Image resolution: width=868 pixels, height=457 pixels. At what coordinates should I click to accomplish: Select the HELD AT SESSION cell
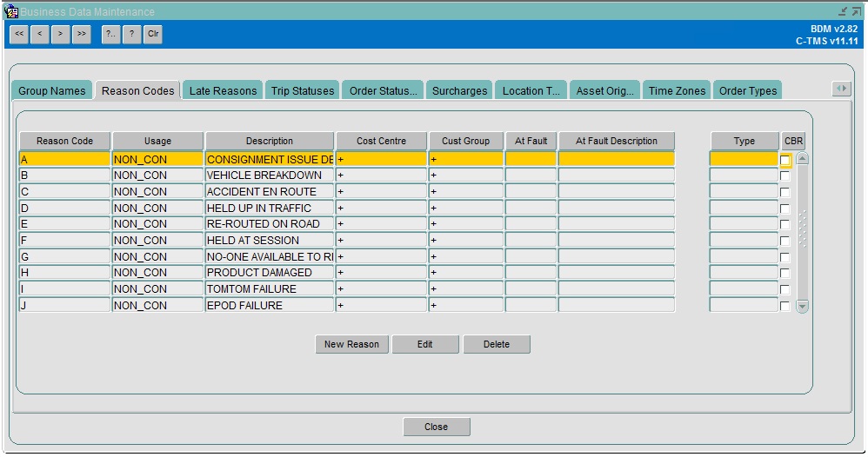point(270,240)
